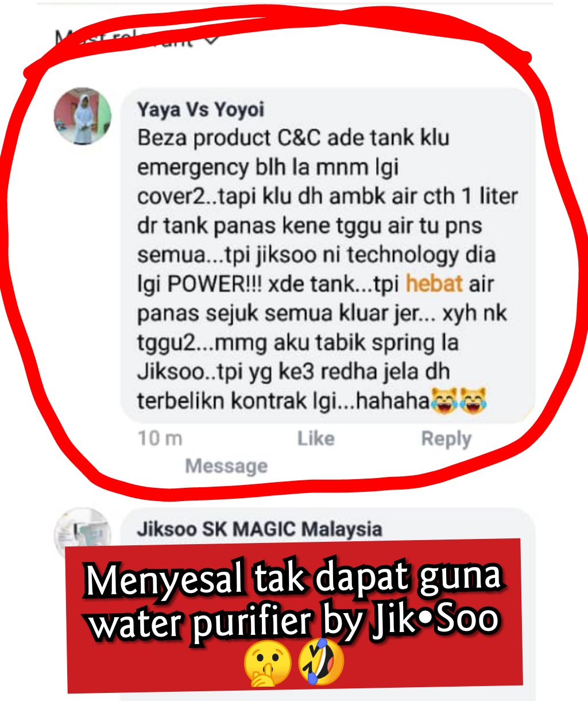The width and height of the screenshot is (588, 701).
Task: Message the commenter via Message link
Action: coord(226,465)
